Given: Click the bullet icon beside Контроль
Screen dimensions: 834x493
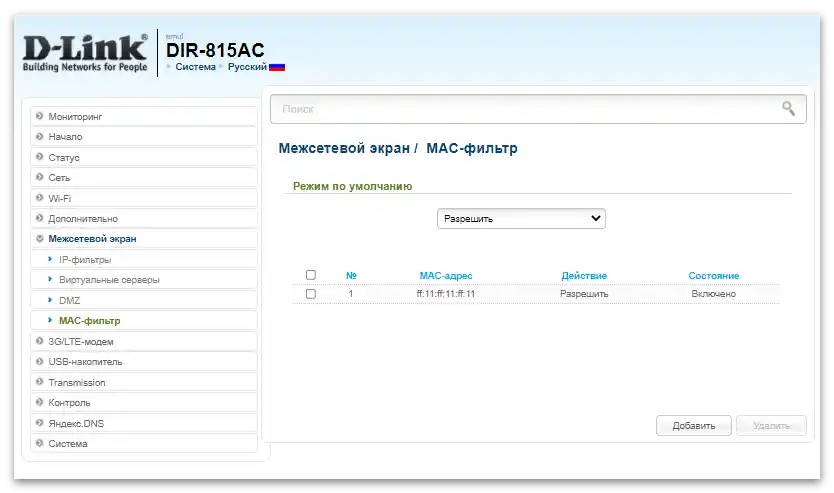Looking at the screenshot, I should pos(39,402).
